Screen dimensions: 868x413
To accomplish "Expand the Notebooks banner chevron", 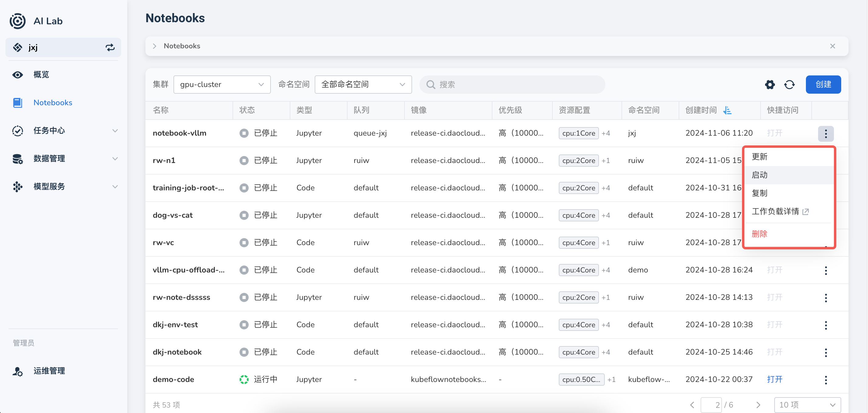I will [x=155, y=46].
